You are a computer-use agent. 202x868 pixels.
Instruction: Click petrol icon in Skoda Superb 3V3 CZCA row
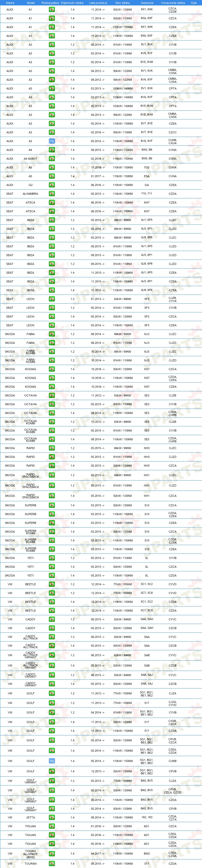pyautogui.click(x=52, y=505)
